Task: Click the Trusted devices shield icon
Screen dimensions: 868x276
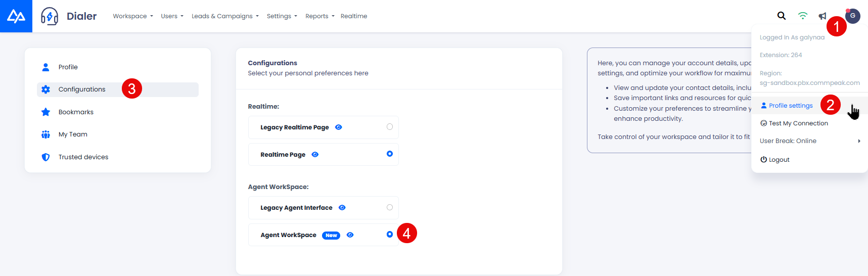Action: click(x=45, y=157)
